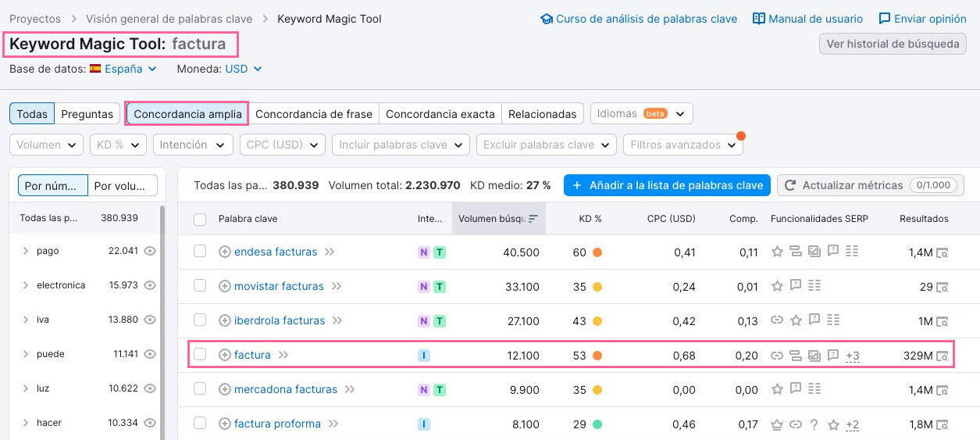The width and height of the screenshot is (980, 440).
Task: Click 'Añadir a la lista de palabras clave'
Action: (668, 185)
